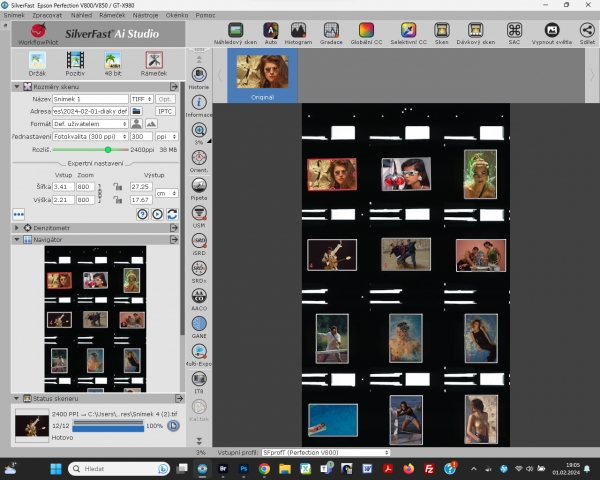Viewport: 600px width, 480px height.
Task: Open GANE noise reduction tool
Action: 199,327
